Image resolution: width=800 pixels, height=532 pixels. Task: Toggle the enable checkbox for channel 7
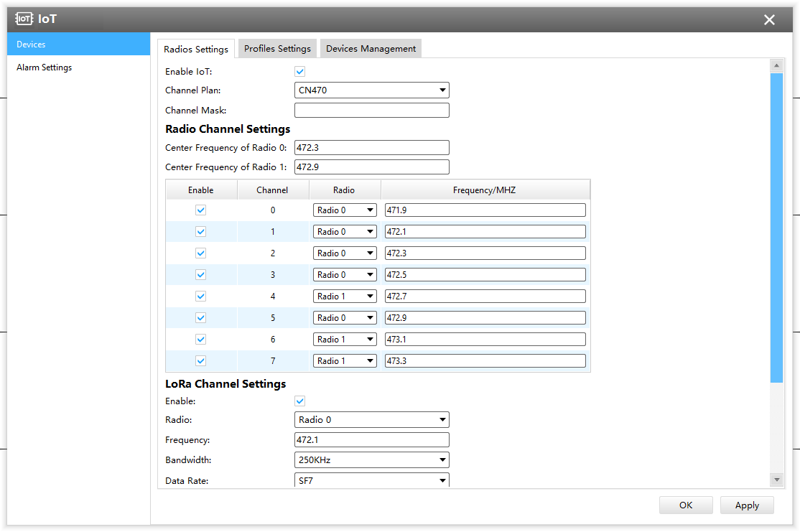pyautogui.click(x=200, y=360)
